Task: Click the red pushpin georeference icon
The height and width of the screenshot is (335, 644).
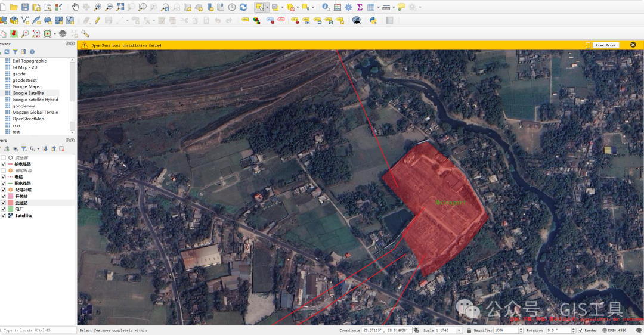Action: [14, 33]
